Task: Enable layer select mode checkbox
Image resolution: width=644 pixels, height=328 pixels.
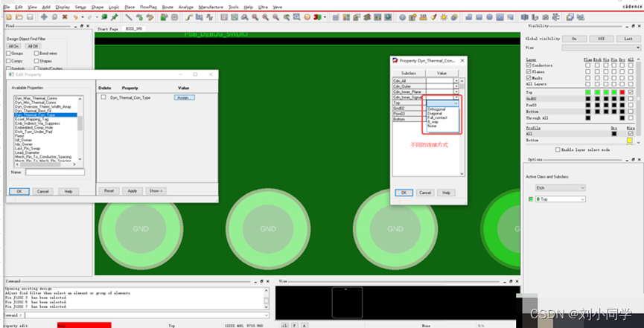Action: coord(558,149)
